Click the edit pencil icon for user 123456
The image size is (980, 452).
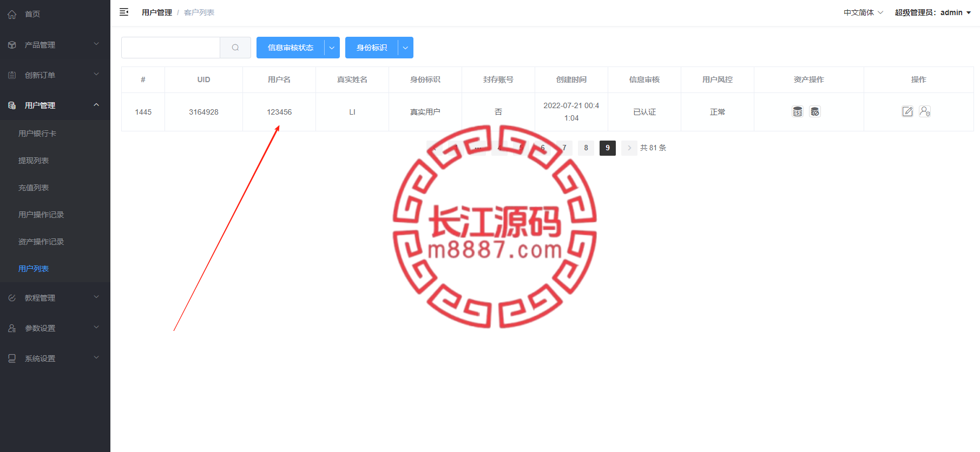[x=907, y=111]
